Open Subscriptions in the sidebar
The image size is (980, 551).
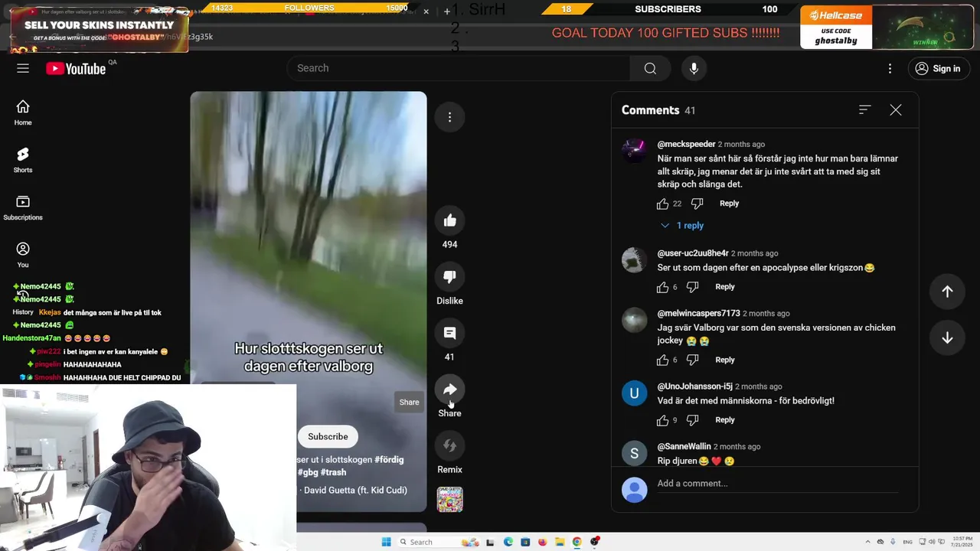tap(23, 207)
